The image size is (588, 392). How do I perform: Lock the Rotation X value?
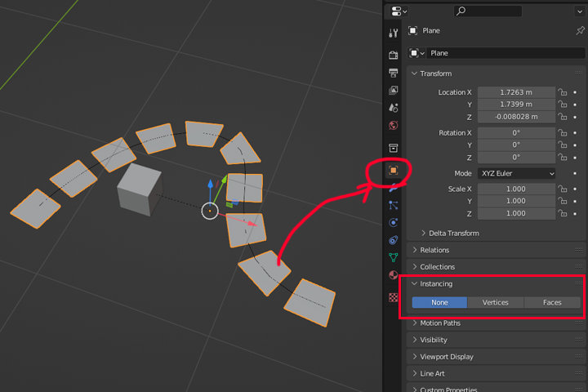pyautogui.click(x=562, y=133)
